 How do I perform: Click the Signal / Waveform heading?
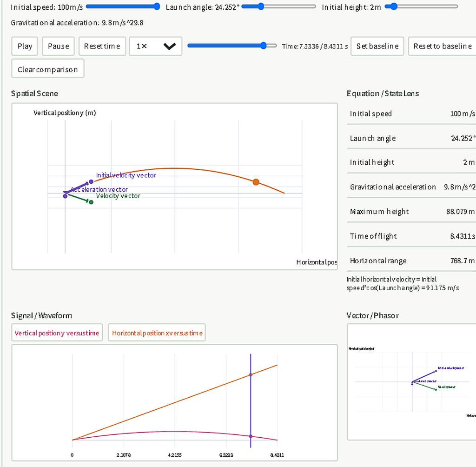41,315
